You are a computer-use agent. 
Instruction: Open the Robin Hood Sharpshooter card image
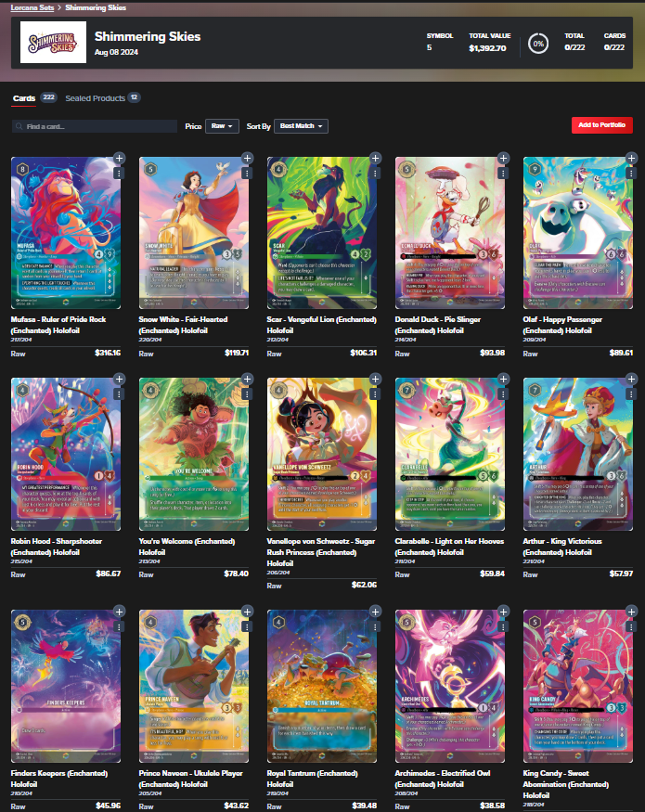click(x=66, y=454)
